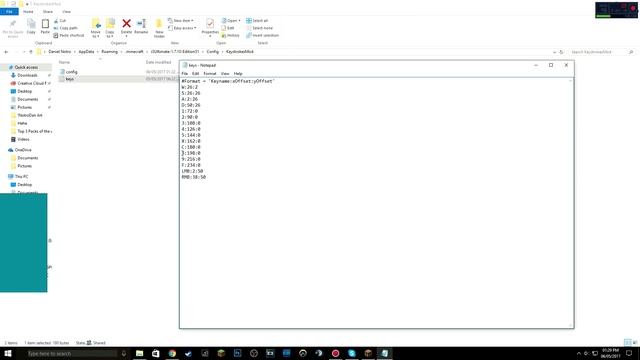Select Creative Cloud Files in sidebar
Viewport: 640px width, 360px height.
point(31,83)
